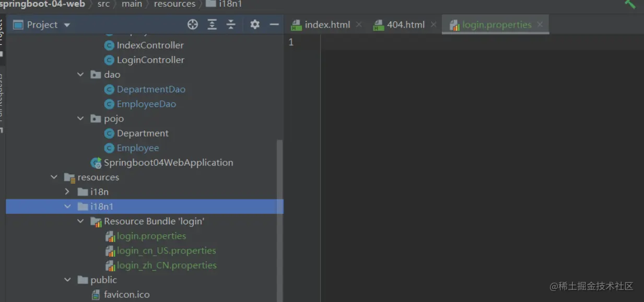Screen dimensions: 644x302
Task: Click the dao package folder icon
Action: (x=96, y=75)
